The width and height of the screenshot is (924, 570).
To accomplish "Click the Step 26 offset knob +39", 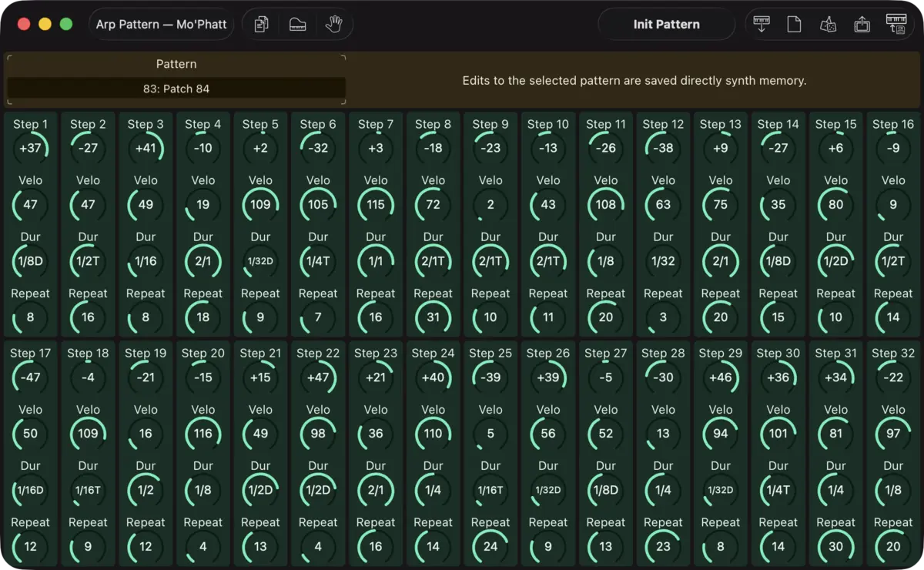I will [x=548, y=377].
